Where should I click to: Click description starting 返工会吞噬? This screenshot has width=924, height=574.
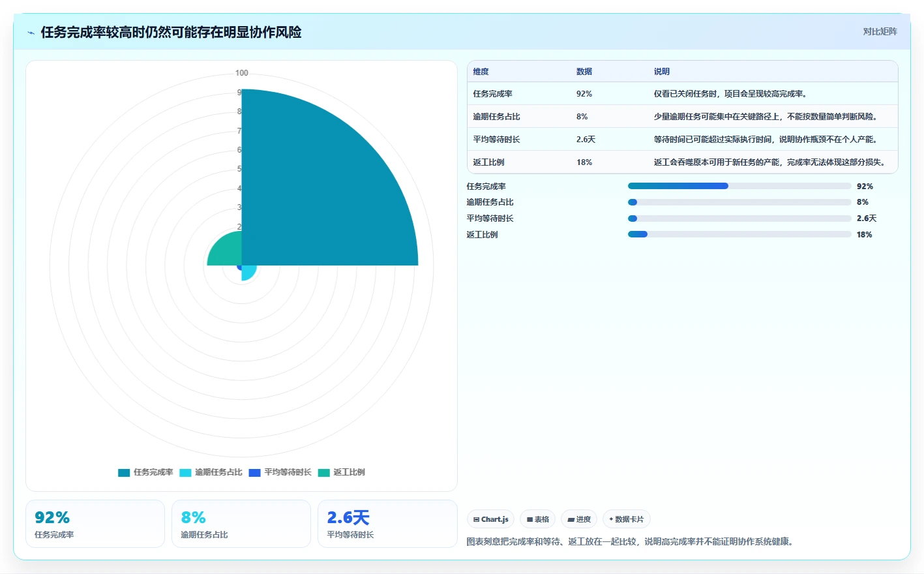point(771,162)
